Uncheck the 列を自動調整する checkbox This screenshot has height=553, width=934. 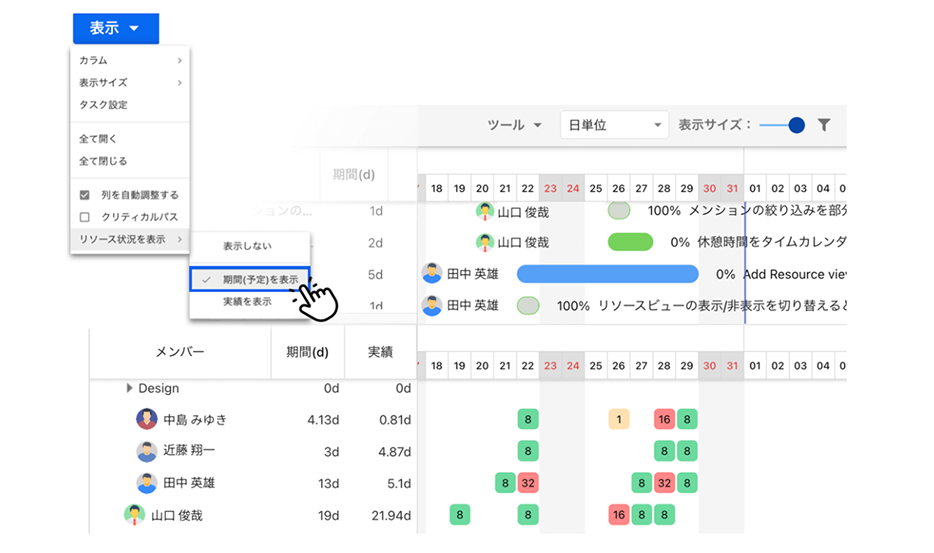(85, 195)
